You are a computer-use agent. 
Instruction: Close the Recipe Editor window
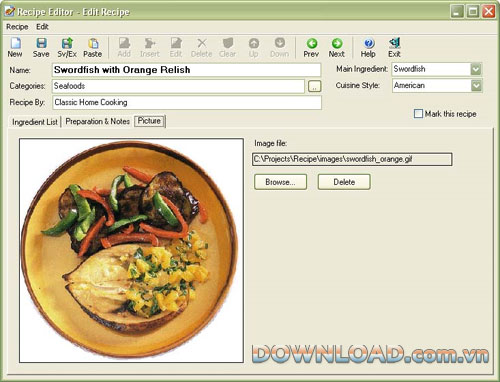[x=489, y=12]
